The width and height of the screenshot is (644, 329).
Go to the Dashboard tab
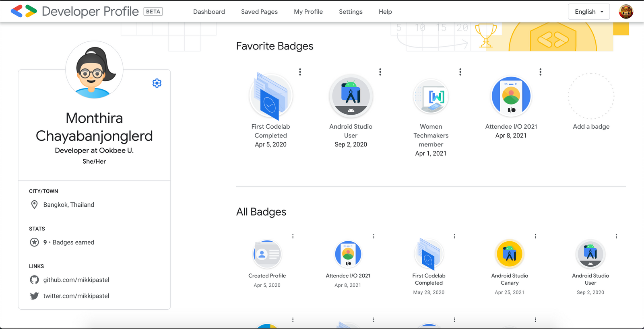[209, 12]
